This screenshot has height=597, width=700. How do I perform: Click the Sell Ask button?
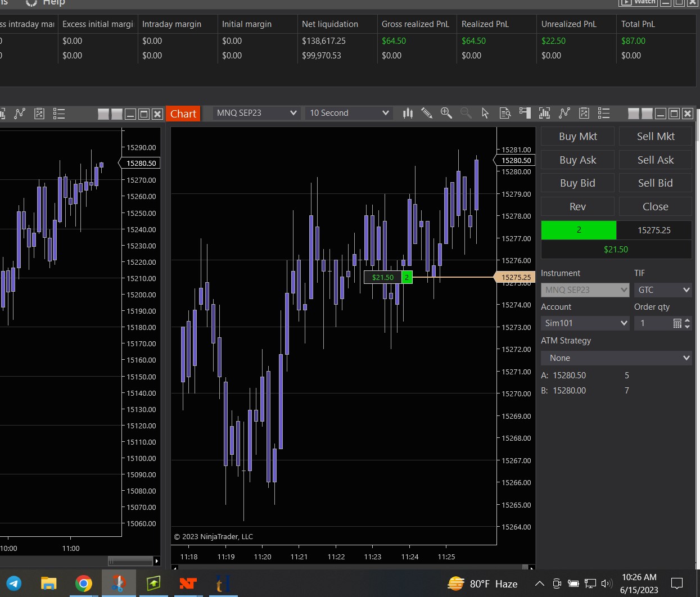[656, 160]
